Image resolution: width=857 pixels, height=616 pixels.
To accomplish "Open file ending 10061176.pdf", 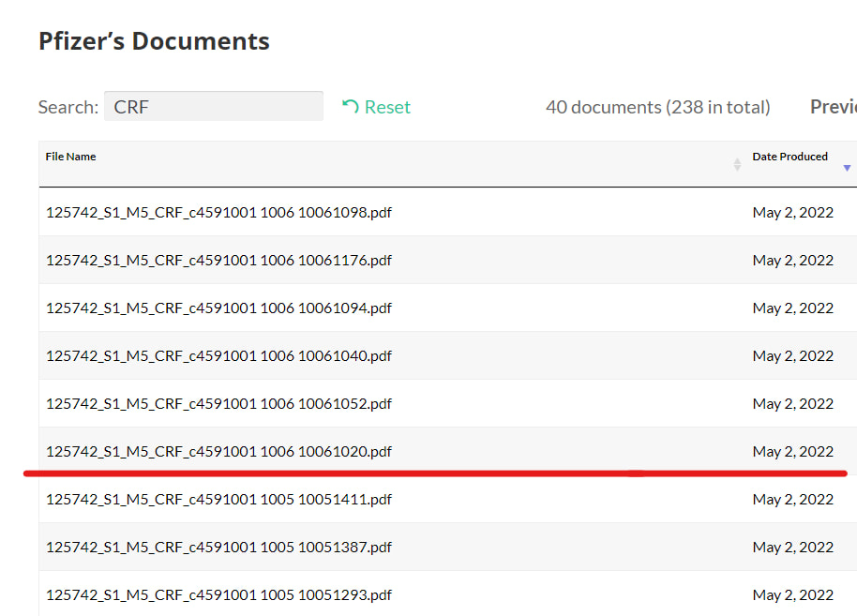I will [x=218, y=260].
